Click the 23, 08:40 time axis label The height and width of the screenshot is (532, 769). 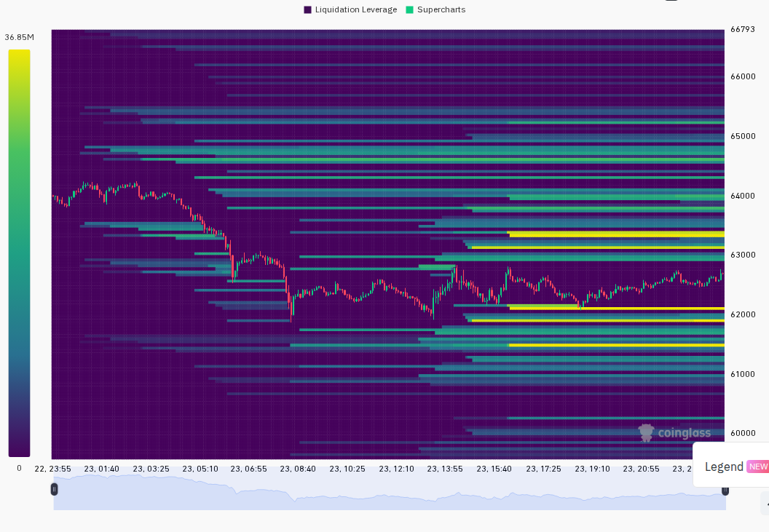298,469
